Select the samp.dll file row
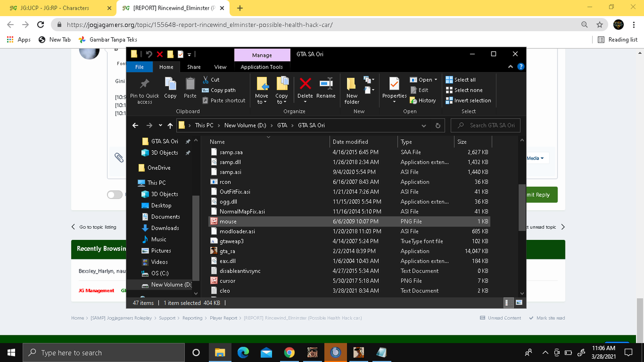 [x=348, y=162]
